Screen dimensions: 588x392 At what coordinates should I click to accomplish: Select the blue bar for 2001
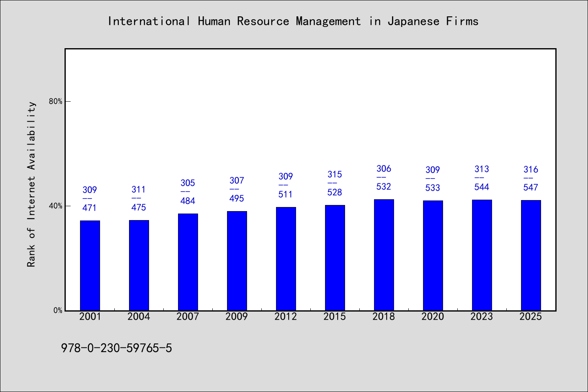click(x=90, y=265)
